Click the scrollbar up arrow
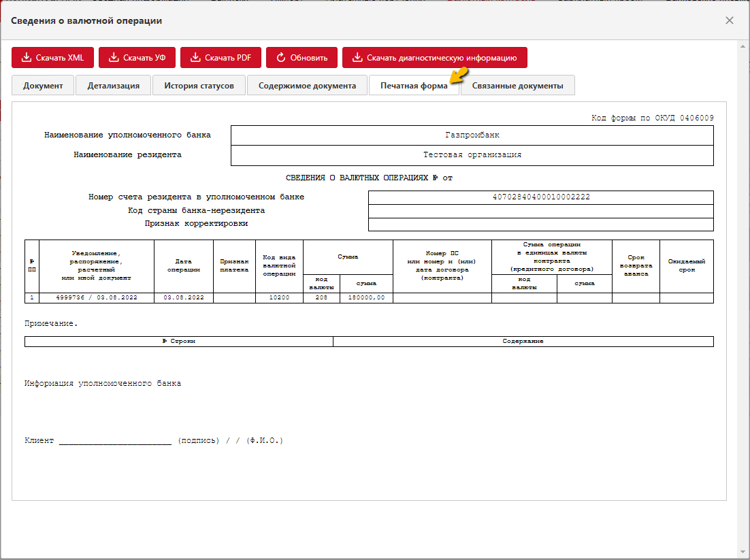The height and width of the screenshot is (560, 750). (x=743, y=46)
